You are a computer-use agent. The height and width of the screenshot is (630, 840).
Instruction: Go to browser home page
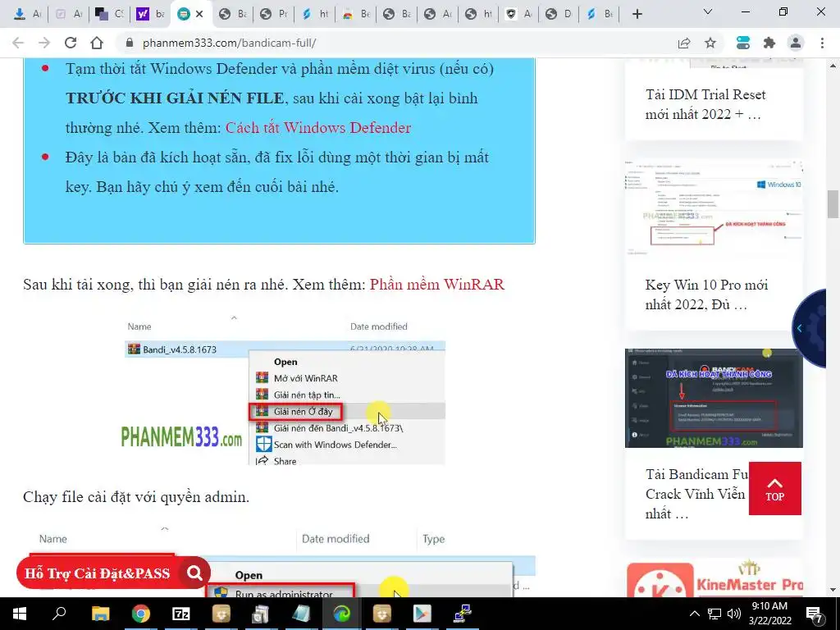[x=97, y=43]
